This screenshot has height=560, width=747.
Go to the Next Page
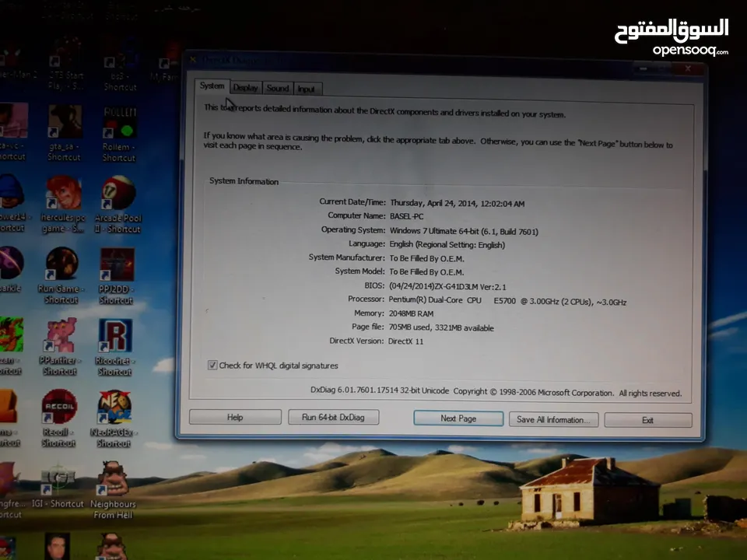coord(458,418)
